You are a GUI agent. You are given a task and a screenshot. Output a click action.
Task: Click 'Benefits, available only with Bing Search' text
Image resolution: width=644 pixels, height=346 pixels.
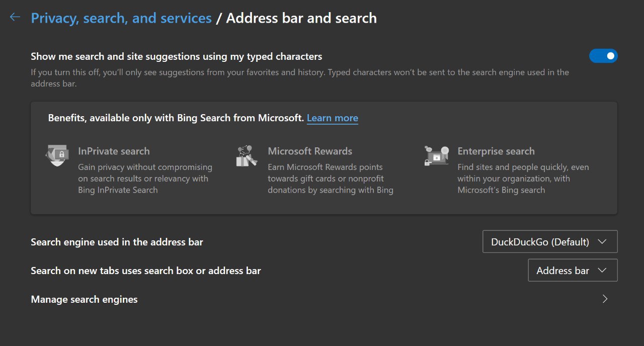176,118
